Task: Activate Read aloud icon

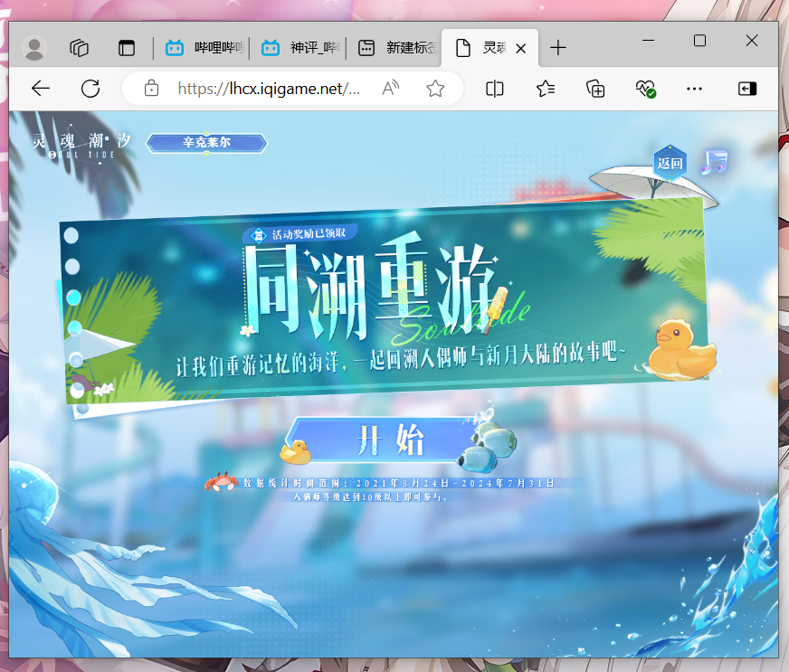Action: 391,89
